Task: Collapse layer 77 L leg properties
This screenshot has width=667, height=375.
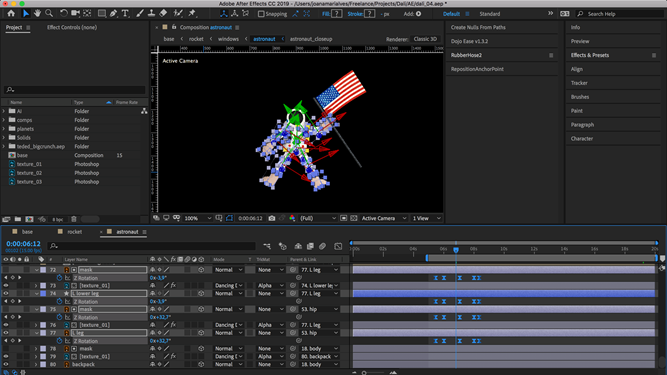Action: (x=36, y=333)
